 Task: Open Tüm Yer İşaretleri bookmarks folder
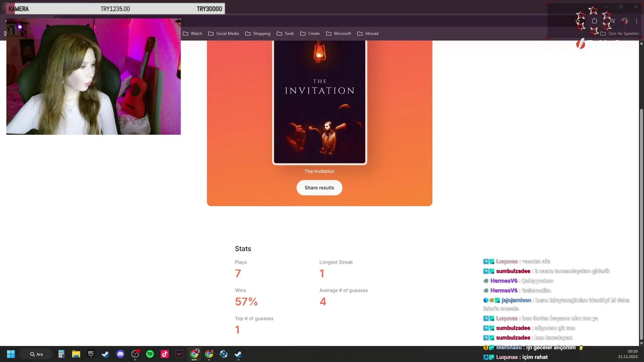point(620,34)
